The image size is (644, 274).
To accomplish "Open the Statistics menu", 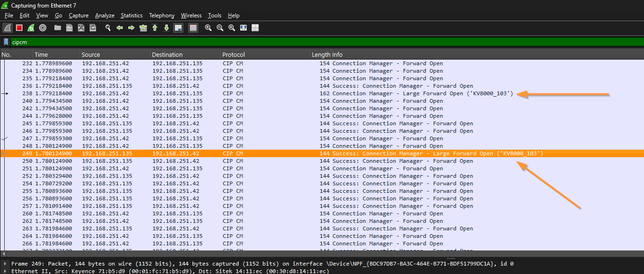I will click(132, 15).
